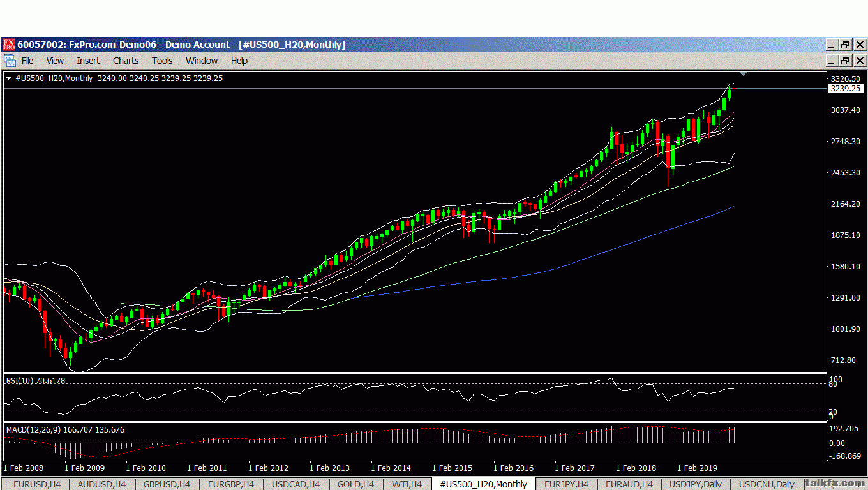Viewport: 868px width, 490px height.
Task: Click the 1 Feb 2016 date label
Action: coord(514,468)
